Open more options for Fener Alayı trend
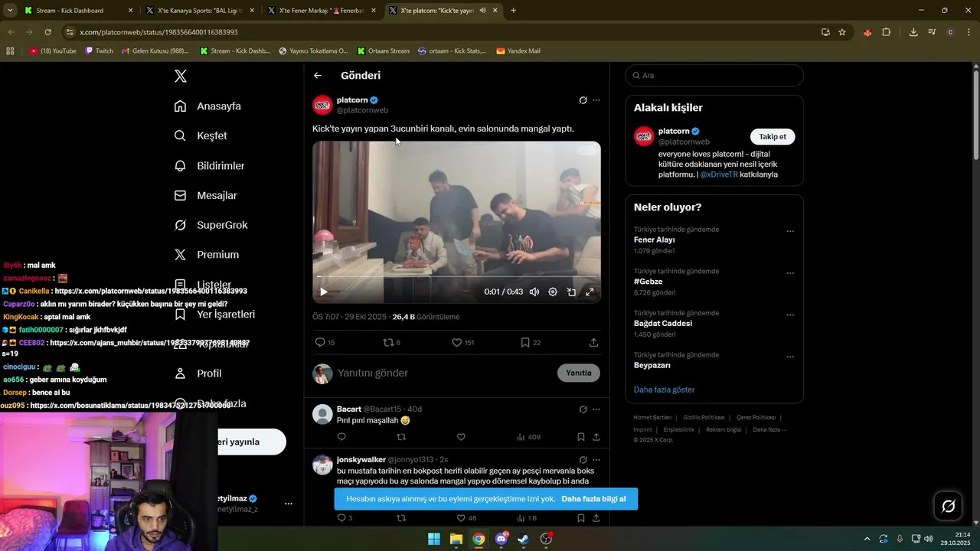980x551 pixels. 790,231
